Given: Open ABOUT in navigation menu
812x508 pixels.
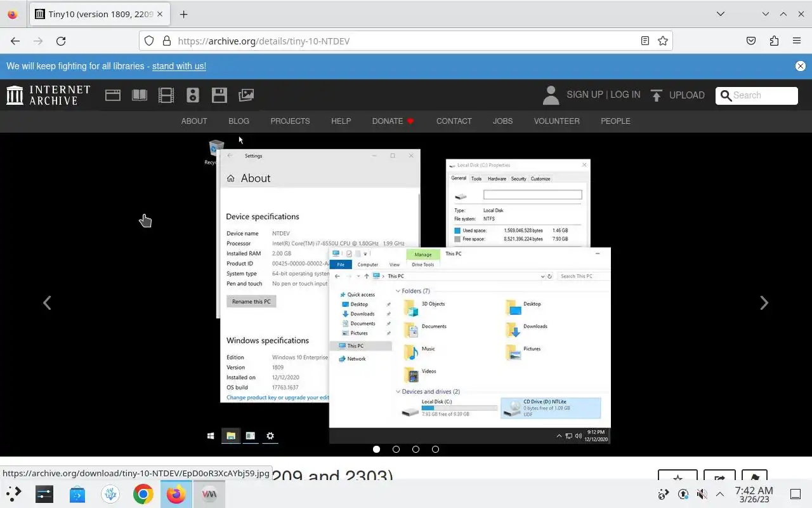Looking at the screenshot, I should [x=194, y=121].
